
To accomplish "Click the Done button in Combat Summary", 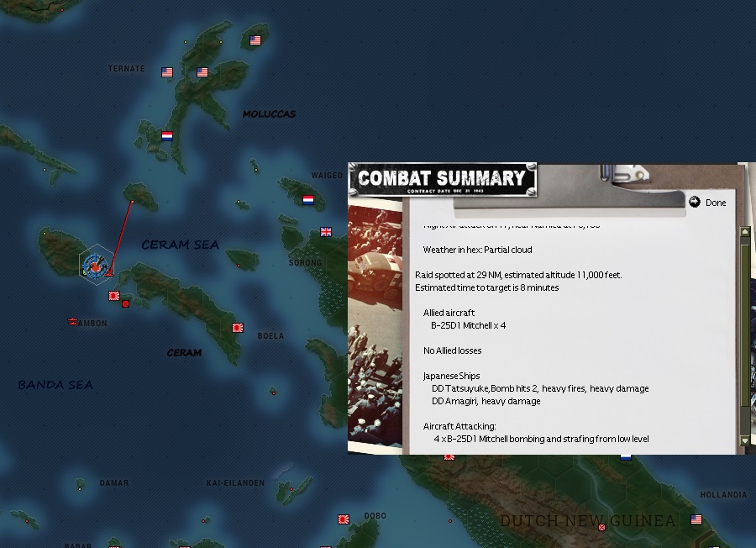I will tap(707, 203).
